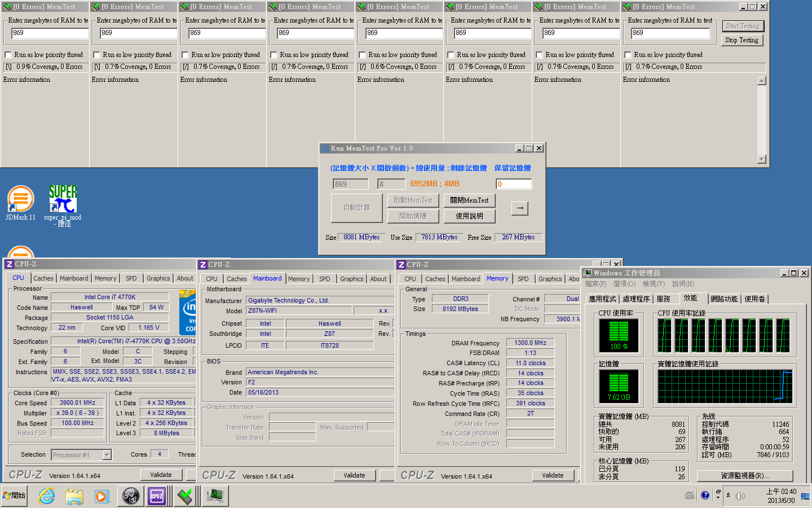
Task: Show hidden system tray icons arrow
Action: click(728, 495)
